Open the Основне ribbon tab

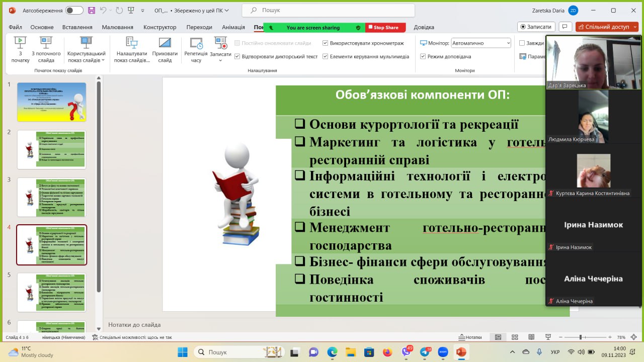pos(42,27)
